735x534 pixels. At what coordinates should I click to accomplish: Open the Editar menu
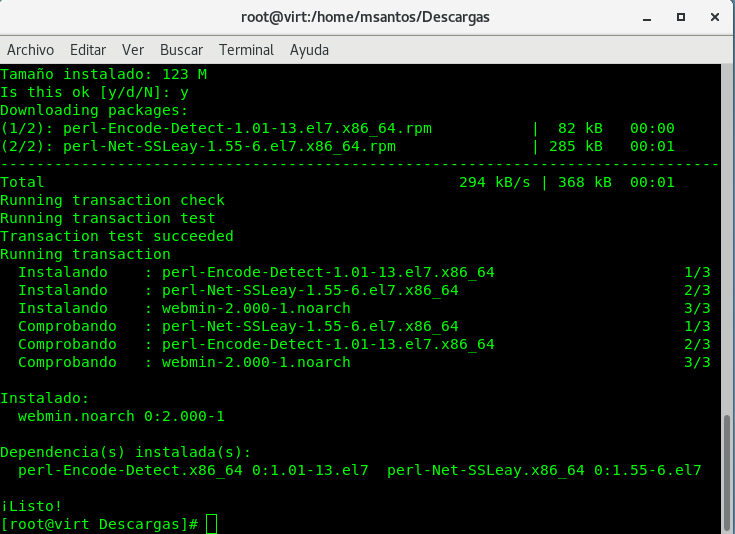(88, 49)
